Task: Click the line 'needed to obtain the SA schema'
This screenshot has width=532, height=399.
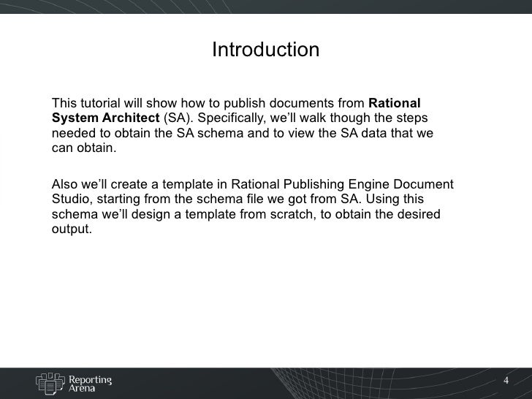Action: 243,133
